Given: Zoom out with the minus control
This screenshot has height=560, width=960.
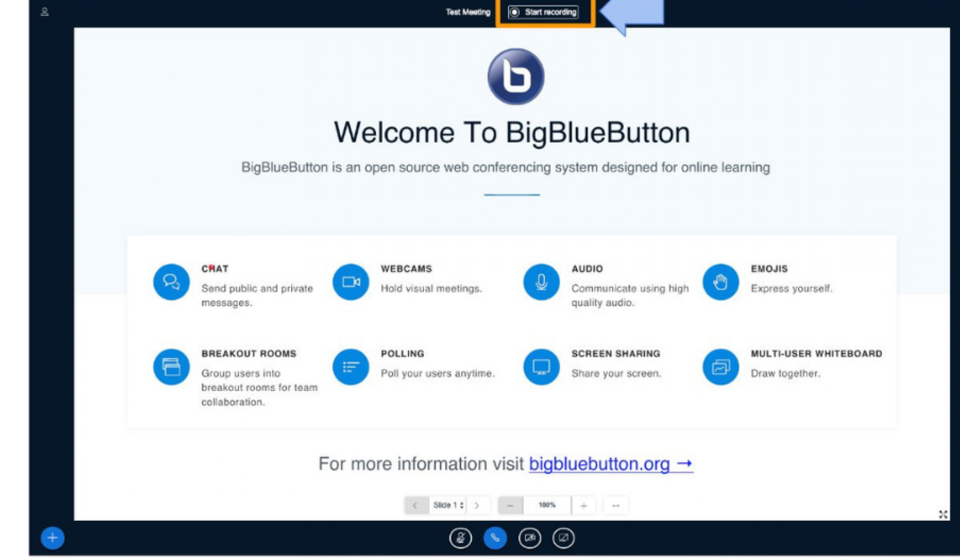Looking at the screenshot, I should [510, 505].
